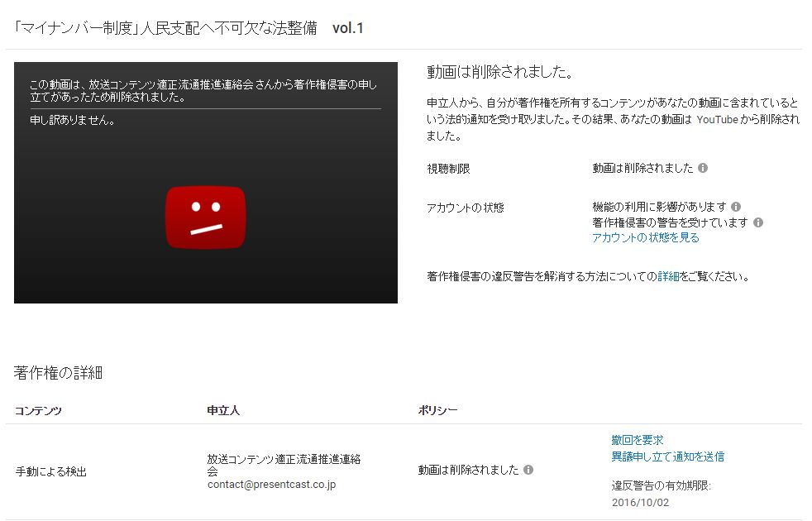The width and height of the screenshot is (812, 521).
Task: Click the 申立人 column header
Action: (x=223, y=411)
